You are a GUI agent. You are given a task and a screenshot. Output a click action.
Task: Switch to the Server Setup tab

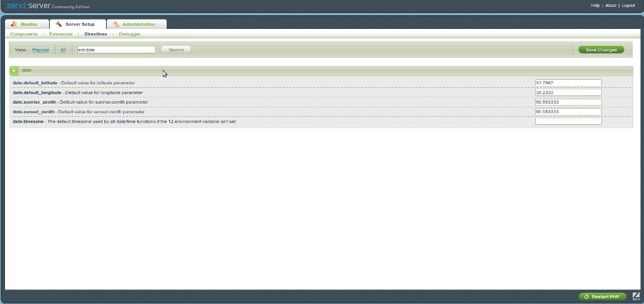tap(77, 24)
